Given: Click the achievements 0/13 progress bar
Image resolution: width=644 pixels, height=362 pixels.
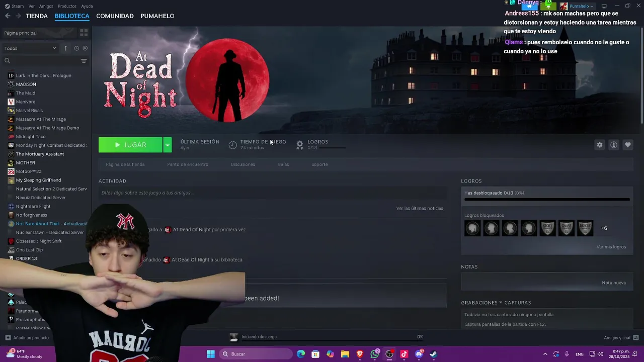Looking at the screenshot, I should click(547, 199).
